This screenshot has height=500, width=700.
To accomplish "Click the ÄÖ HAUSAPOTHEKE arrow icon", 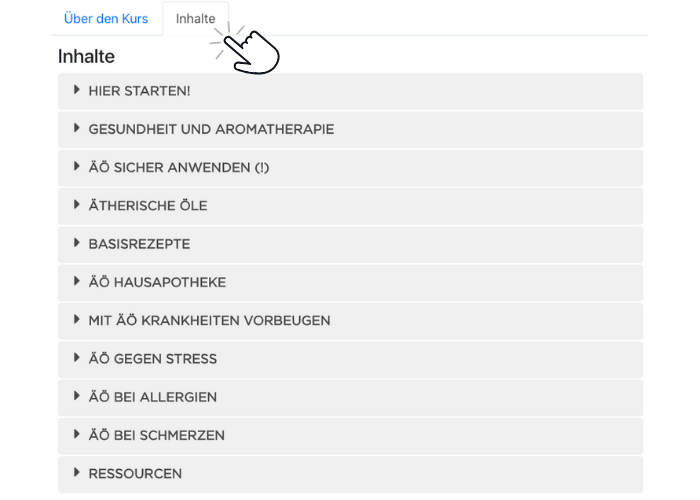I will [x=77, y=282].
